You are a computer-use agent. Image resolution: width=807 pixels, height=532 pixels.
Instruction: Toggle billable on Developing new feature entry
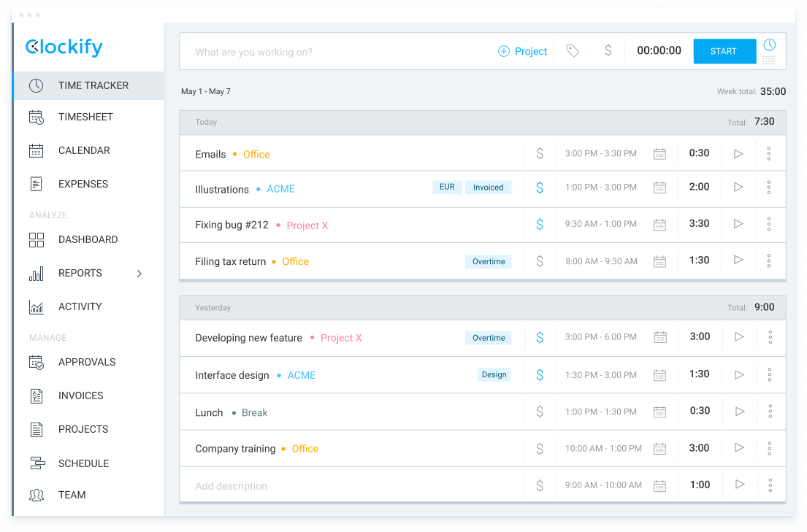[x=540, y=337]
